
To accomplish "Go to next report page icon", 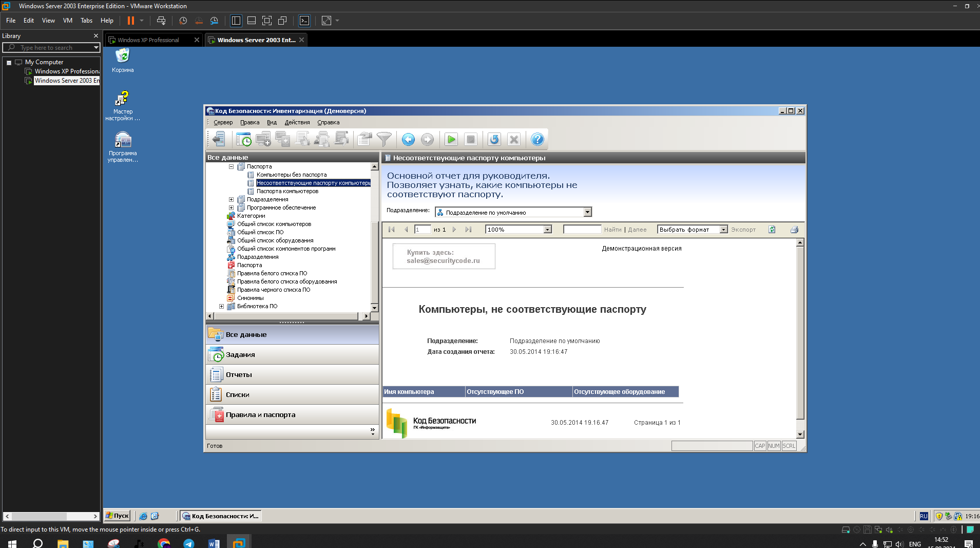I will pyautogui.click(x=454, y=230).
